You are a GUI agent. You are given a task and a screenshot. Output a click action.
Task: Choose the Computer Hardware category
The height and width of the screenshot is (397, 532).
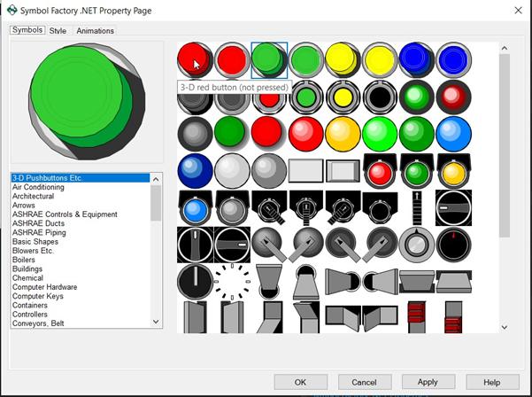(44, 287)
